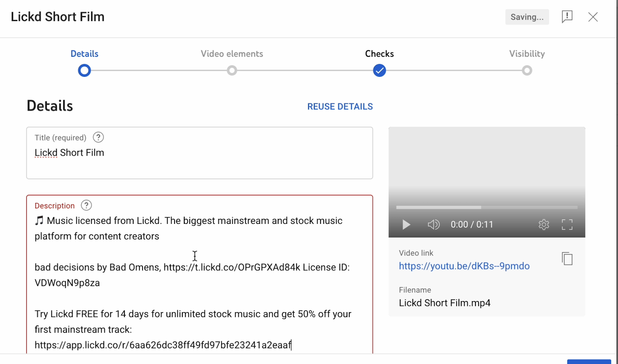Click the Visibility step circle
This screenshot has width=618, height=364.
coord(527,71)
